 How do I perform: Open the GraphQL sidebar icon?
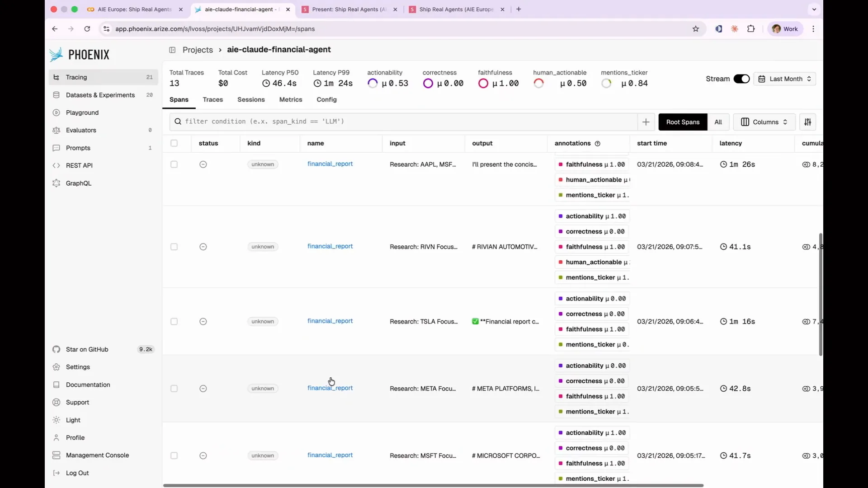[56, 183]
